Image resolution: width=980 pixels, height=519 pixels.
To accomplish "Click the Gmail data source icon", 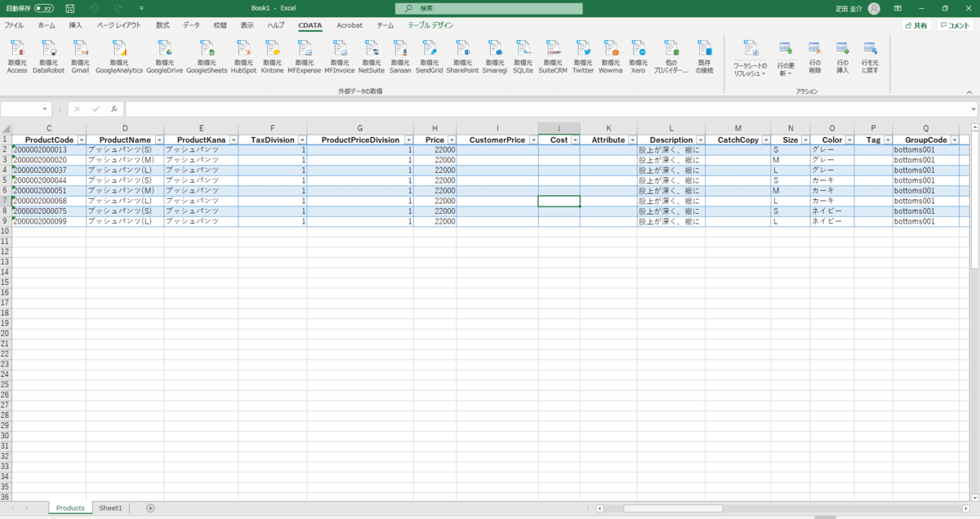I will pos(80,49).
